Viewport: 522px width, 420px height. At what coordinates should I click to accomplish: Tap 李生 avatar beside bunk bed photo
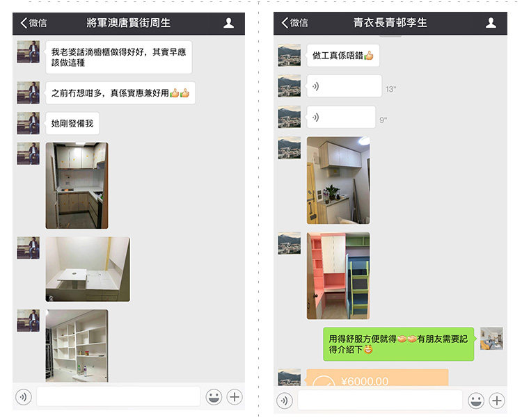(x=290, y=243)
